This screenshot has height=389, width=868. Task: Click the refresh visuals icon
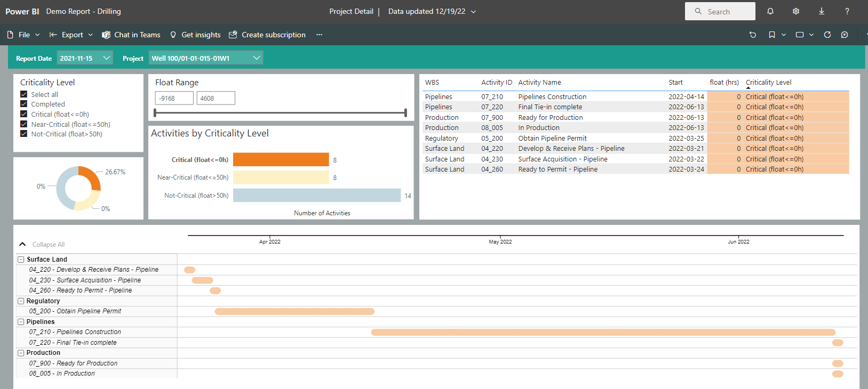(x=827, y=35)
